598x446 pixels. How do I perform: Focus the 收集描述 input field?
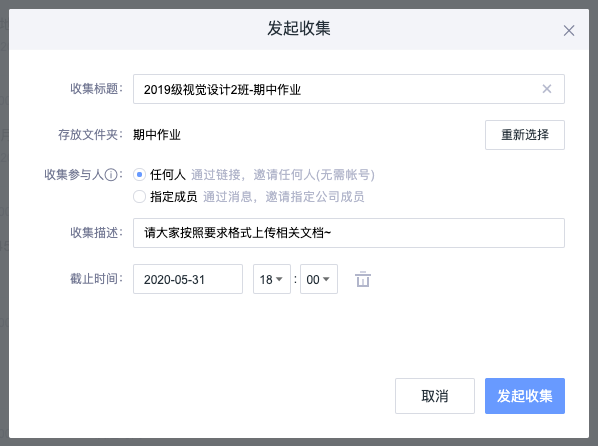point(349,233)
